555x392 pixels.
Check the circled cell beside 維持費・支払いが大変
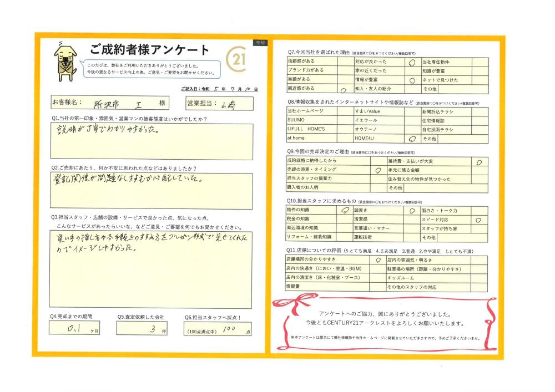click(x=480, y=161)
